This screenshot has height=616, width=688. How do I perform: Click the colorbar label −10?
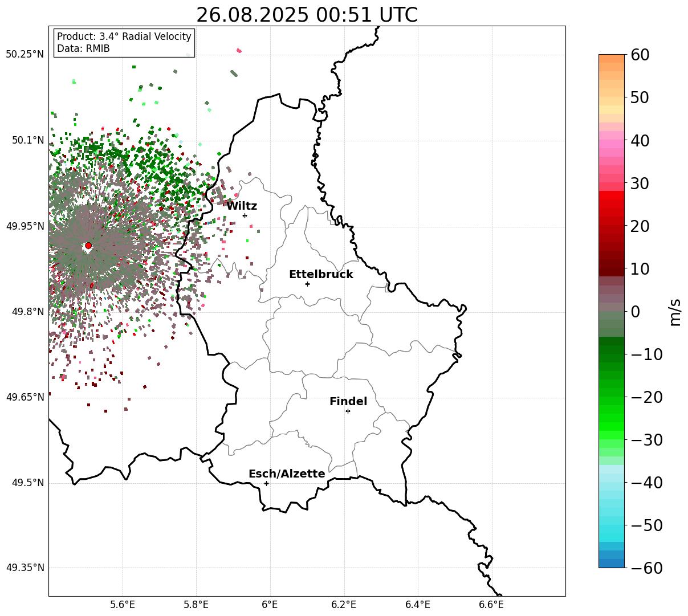tap(646, 354)
